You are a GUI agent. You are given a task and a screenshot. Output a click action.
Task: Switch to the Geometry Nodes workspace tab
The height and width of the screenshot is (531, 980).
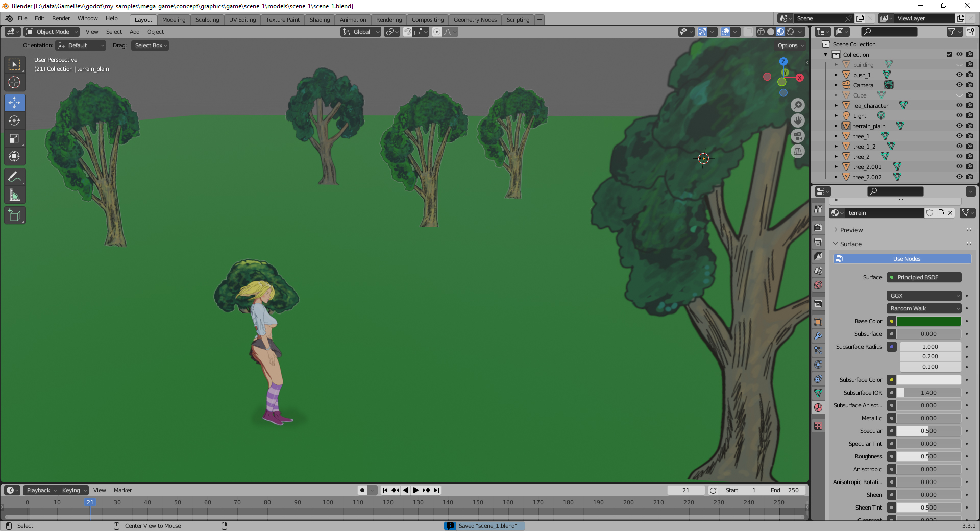475,20
